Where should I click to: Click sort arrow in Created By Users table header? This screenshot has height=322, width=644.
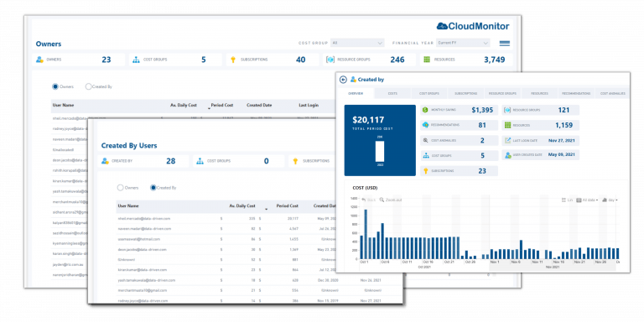266,210
